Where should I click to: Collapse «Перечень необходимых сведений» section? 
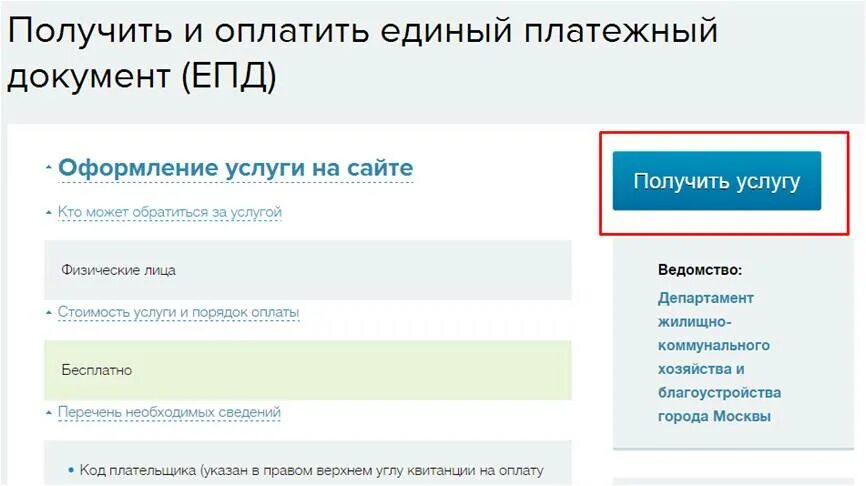coord(169,413)
